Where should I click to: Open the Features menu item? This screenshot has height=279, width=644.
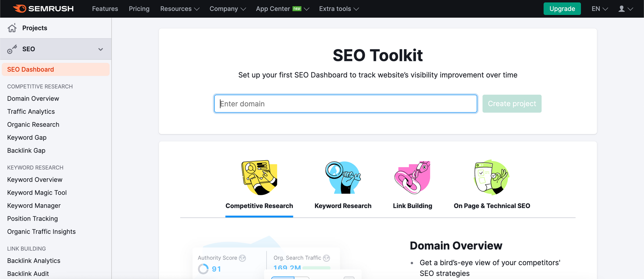pos(105,9)
